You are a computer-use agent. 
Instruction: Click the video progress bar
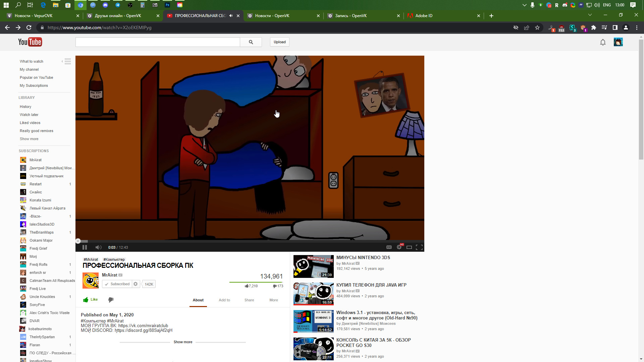click(250, 241)
